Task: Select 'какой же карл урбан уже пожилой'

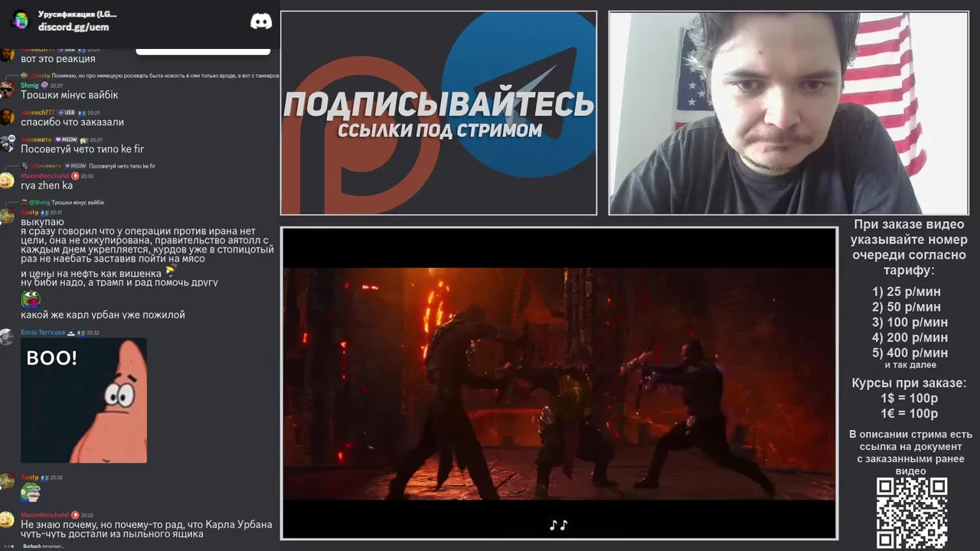Action: [103, 315]
